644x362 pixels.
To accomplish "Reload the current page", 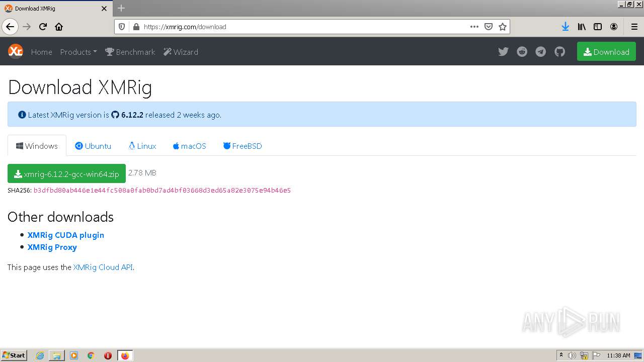I will pos(43,27).
